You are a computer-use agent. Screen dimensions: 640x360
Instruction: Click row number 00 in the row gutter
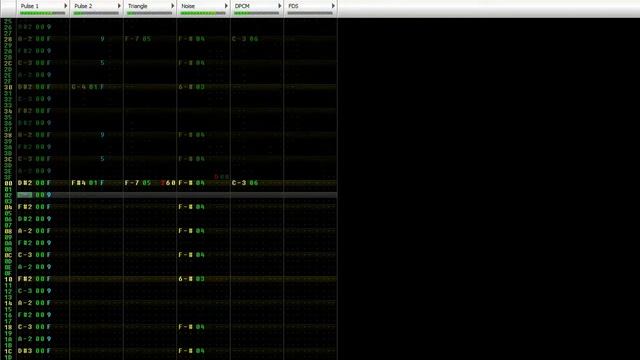pos(8,183)
